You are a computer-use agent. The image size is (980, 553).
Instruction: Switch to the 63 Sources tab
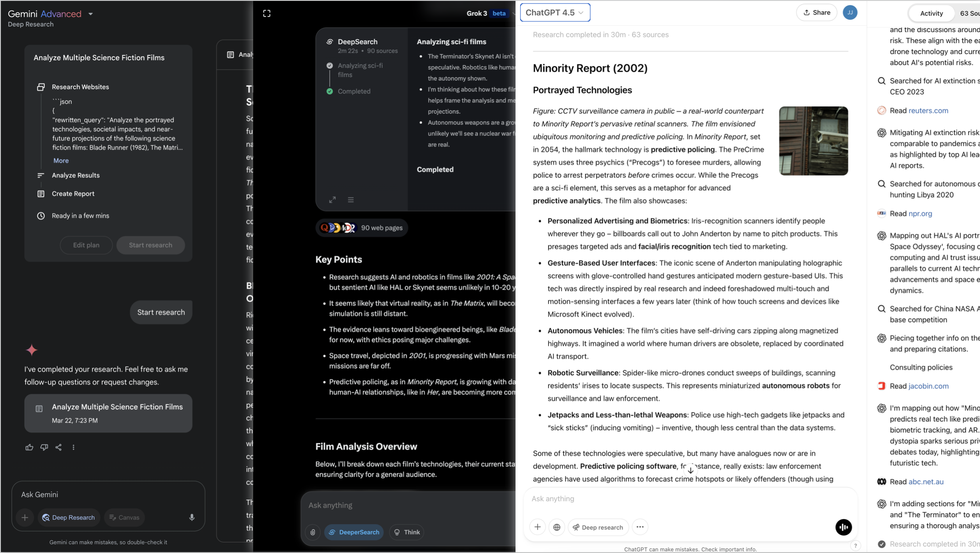pyautogui.click(x=969, y=13)
